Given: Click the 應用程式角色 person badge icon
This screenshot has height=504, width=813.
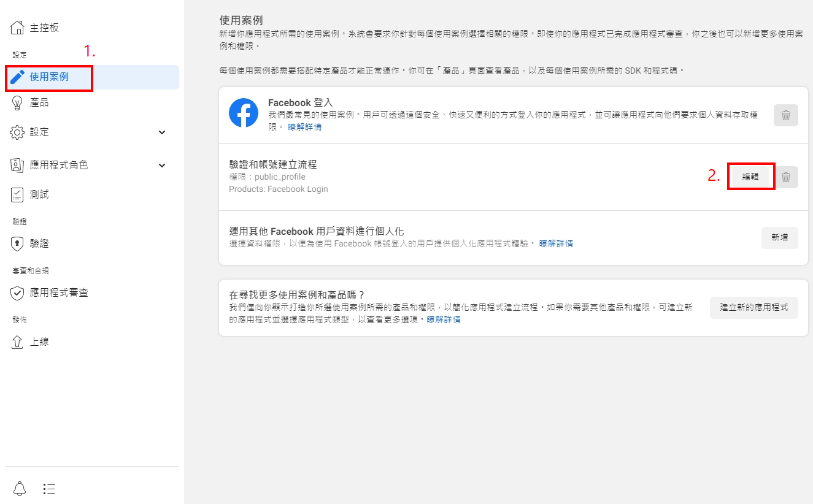Looking at the screenshot, I should (x=18, y=165).
